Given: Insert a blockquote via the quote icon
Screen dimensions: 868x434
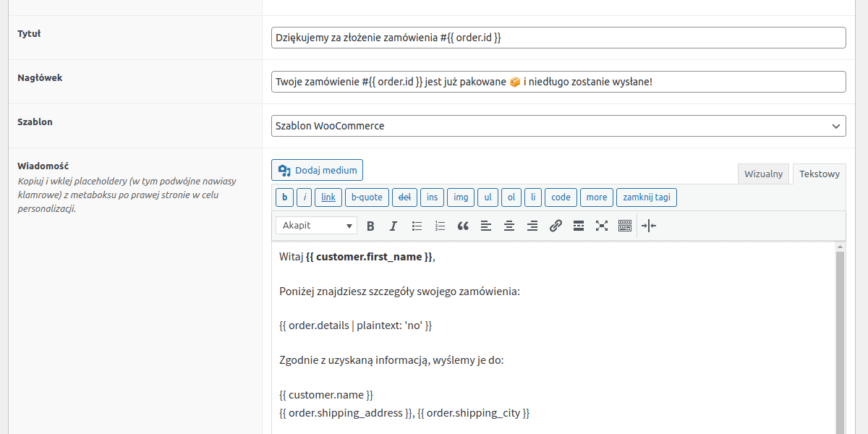Looking at the screenshot, I should pyautogui.click(x=463, y=226).
